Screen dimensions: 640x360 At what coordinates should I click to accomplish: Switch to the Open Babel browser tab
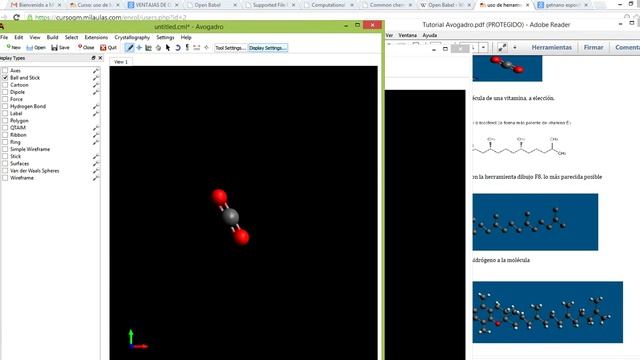coord(211,5)
